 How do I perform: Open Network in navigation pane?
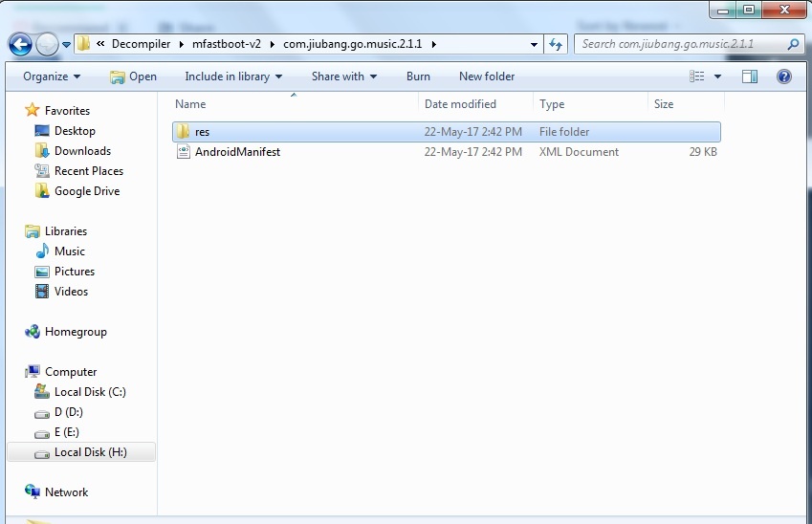[x=66, y=492]
